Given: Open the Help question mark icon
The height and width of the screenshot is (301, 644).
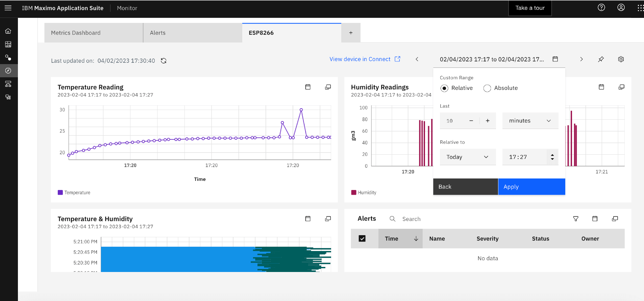Looking at the screenshot, I should click(x=601, y=7).
